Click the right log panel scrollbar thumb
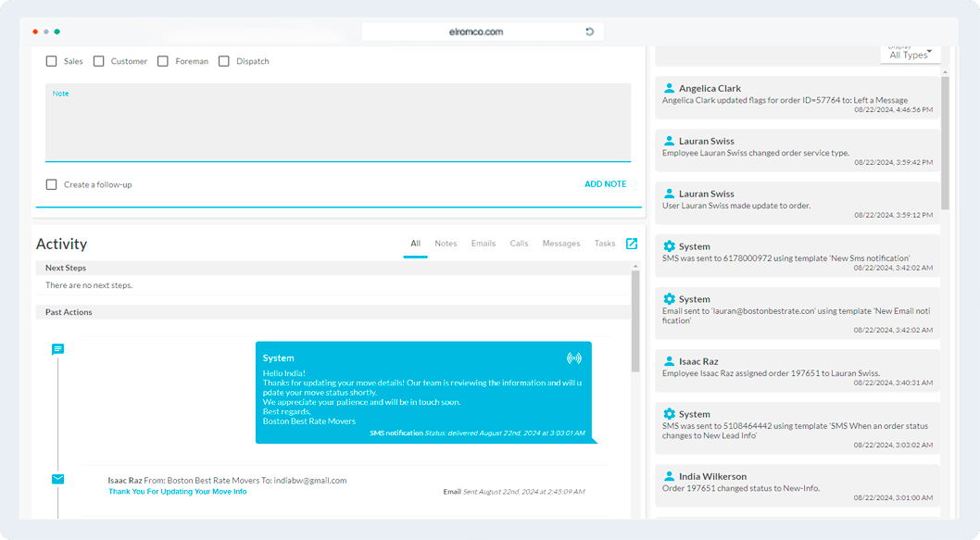980x540 pixels. click(x=945, y=143)
